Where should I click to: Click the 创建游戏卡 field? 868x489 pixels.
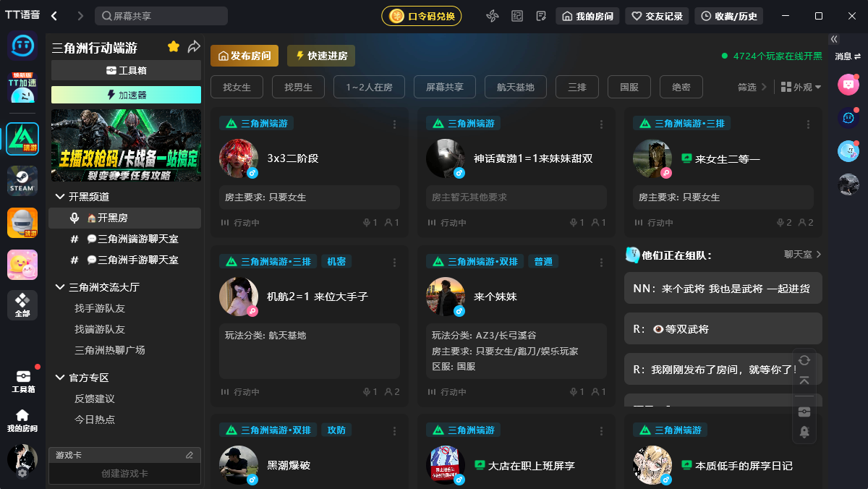tap(124, 474)
